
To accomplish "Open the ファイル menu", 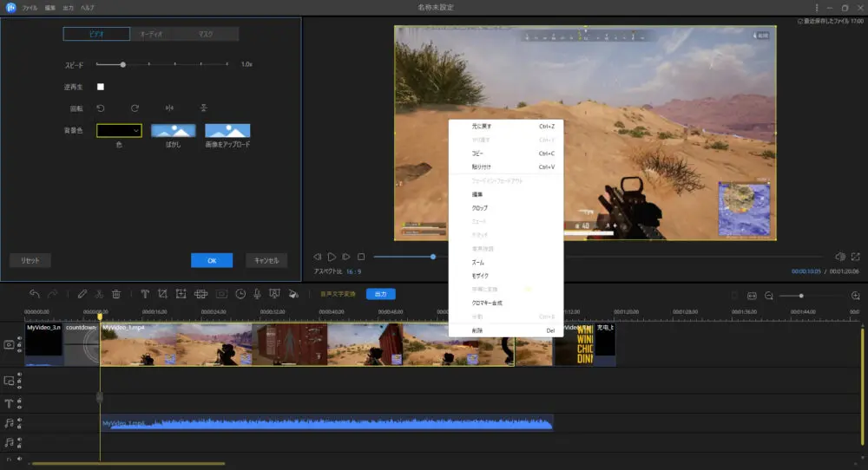I will click(x=30, y=8).
